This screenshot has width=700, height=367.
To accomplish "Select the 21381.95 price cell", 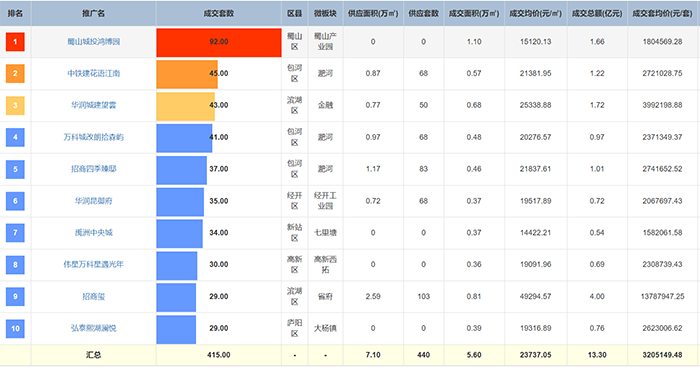I will pos(536,73).
